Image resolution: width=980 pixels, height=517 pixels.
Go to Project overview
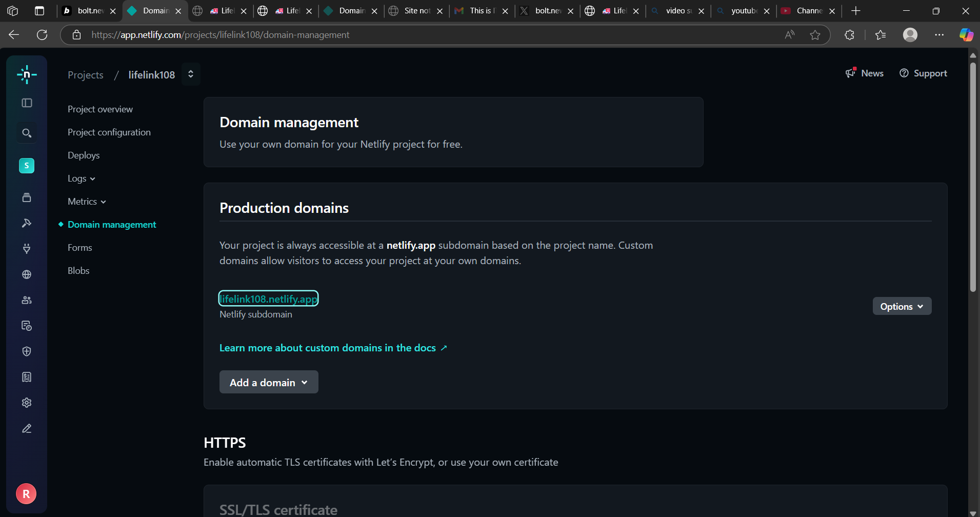100,109
